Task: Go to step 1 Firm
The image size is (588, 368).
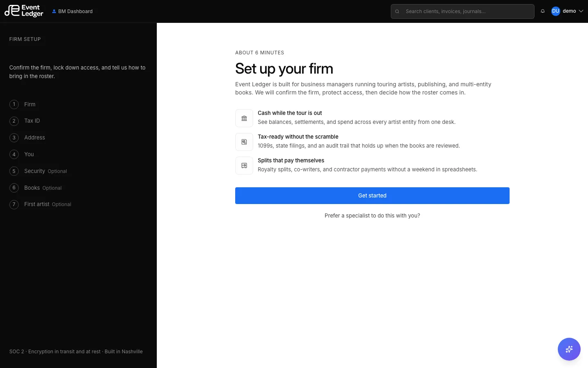Action: (22, 104)
